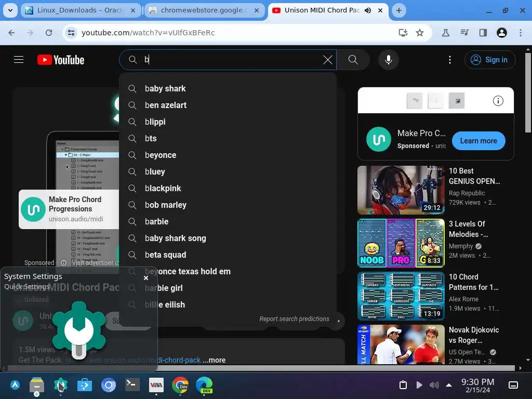Open Edge Dev from taskbar

pos(204,385)
